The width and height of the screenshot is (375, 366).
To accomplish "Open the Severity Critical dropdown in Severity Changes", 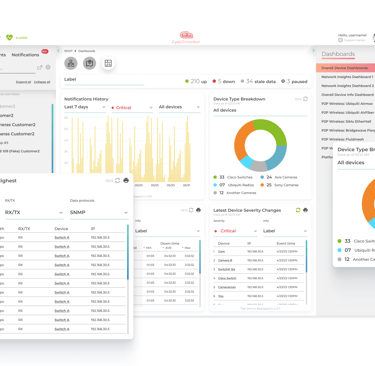I will click(x=235, y=231).
